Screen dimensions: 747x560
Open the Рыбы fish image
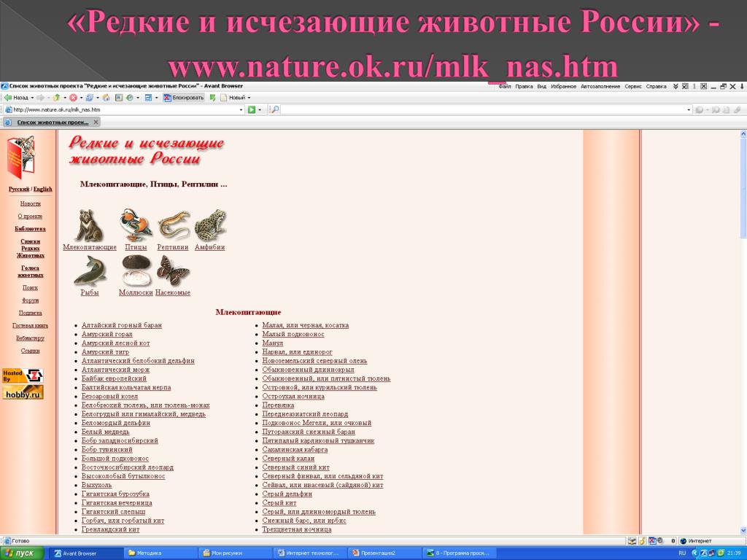point(90,271)
